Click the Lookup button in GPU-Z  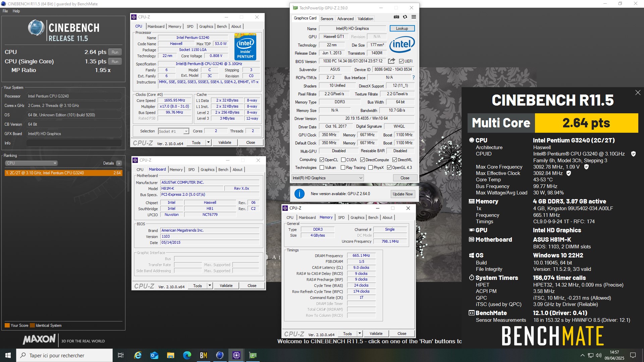click(402, 28)
